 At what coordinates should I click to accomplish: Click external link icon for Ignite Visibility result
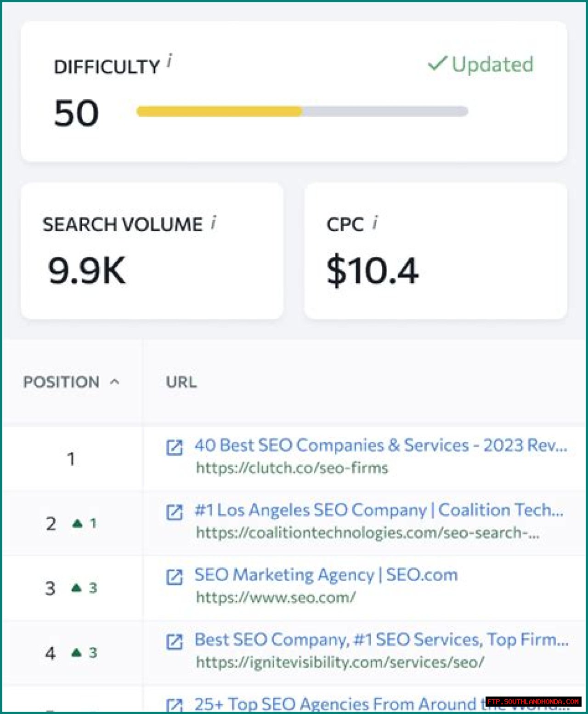click(174, 641)
